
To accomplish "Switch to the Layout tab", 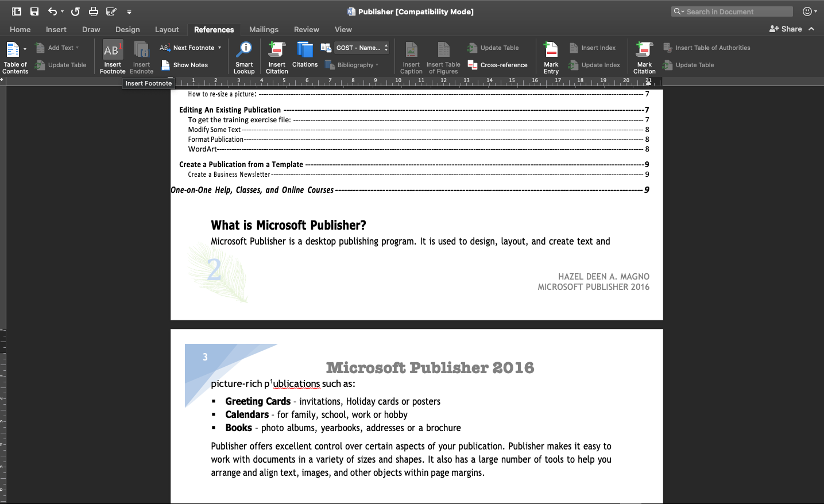I will pos(167,29).
